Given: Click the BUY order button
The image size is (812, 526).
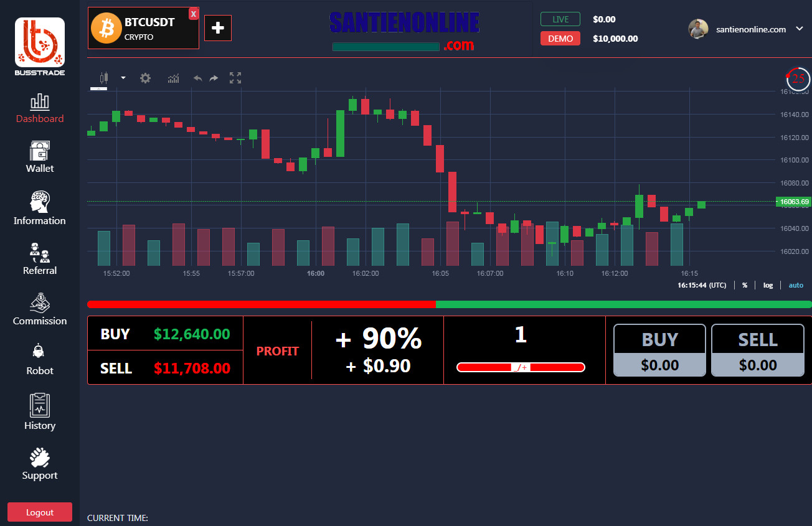Looking at the screenshot, I should 660,350.
